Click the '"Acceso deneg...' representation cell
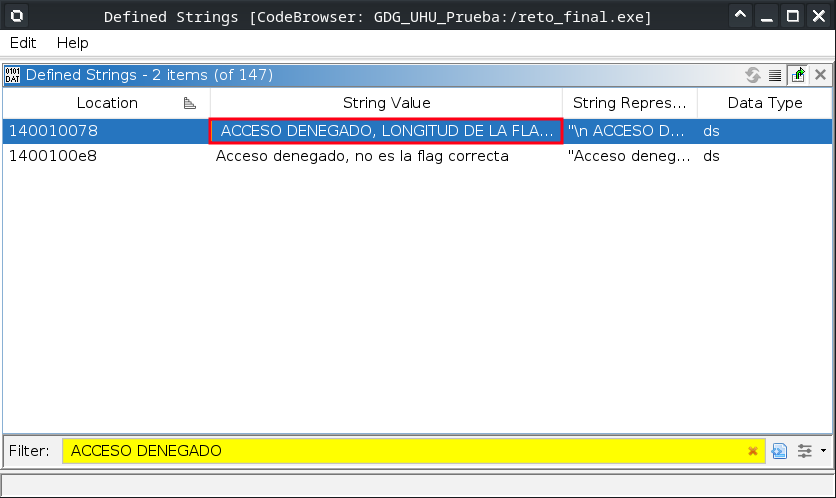Viewport: 836px width, 498px height. [x=630, y=156]
